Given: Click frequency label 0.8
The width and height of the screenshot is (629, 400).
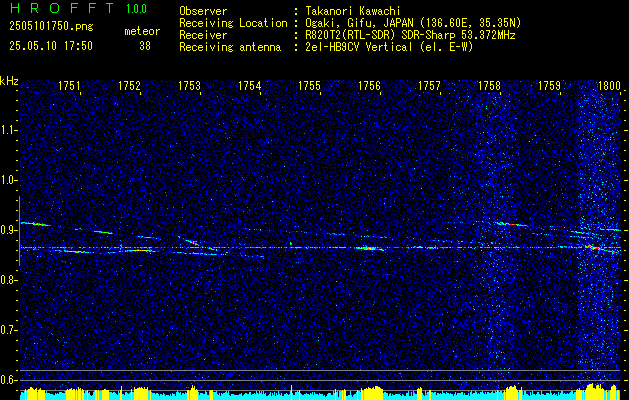Looking at the screenshot, I should [x=9, y=280].
